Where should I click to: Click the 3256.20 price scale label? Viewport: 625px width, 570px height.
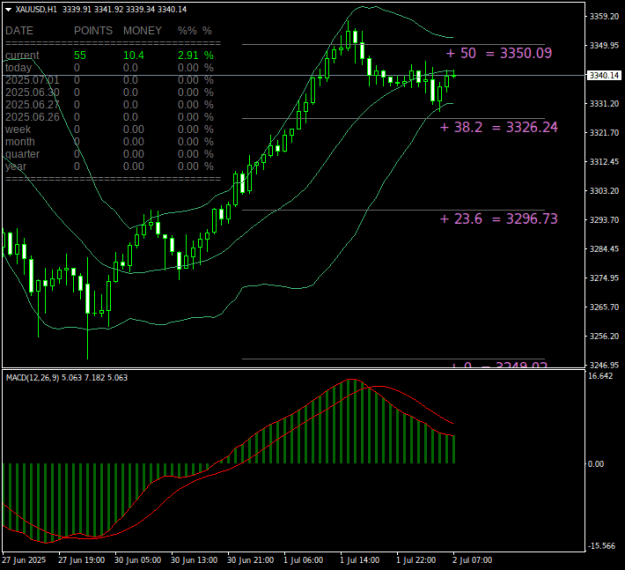(x=604, y=336)
